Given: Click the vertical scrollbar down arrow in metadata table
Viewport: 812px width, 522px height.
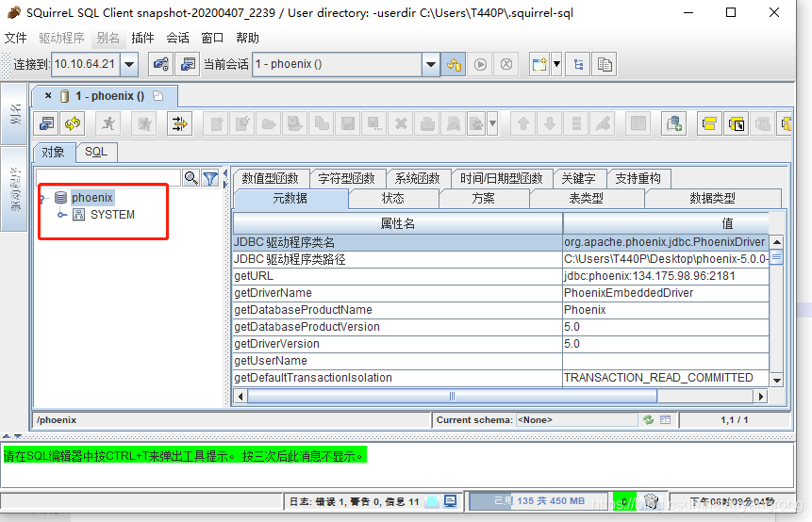Looking at the screenshot, I should (776, 381).
